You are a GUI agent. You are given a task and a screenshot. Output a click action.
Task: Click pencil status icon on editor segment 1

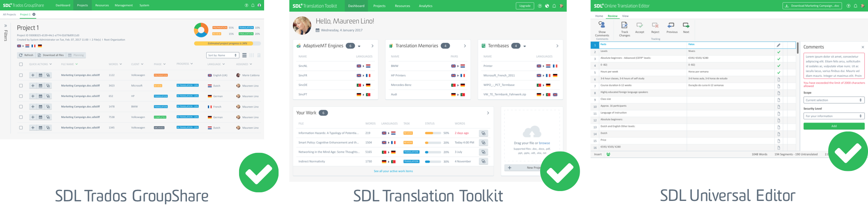778,45
